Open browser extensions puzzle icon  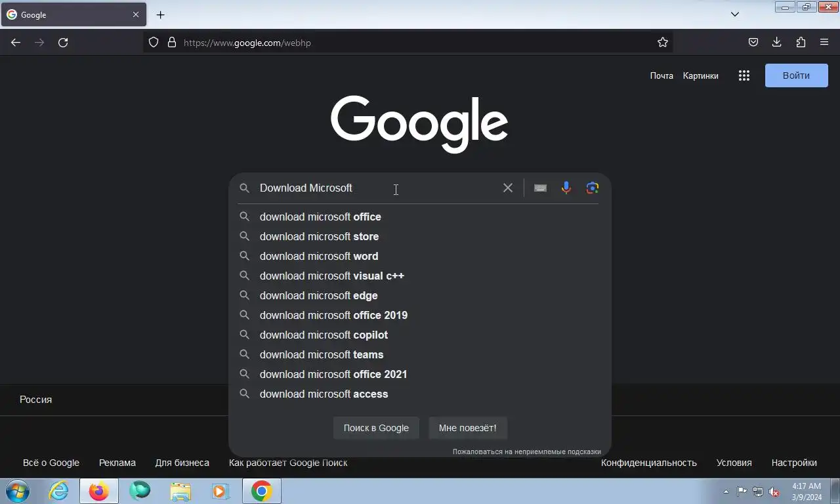point(801,43)
